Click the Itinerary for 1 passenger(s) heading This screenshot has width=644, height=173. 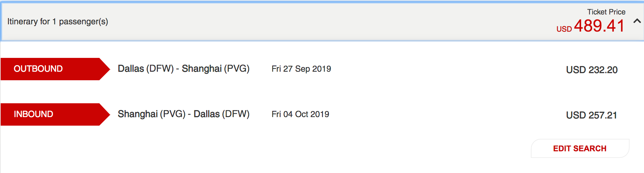point(58,22)
